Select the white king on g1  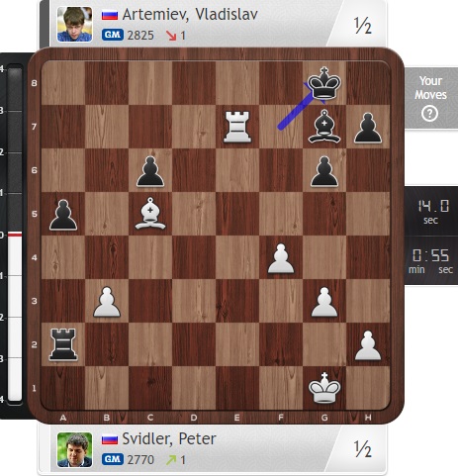pyautogui.click(x=324, y=388)
